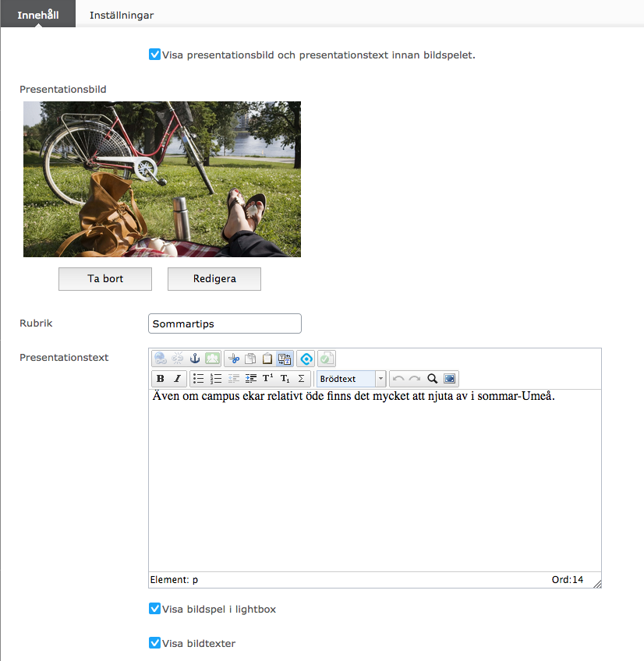Click the Presentationsbild label
This screenshot has height=661, width=644.
click(x=63, y=90)
